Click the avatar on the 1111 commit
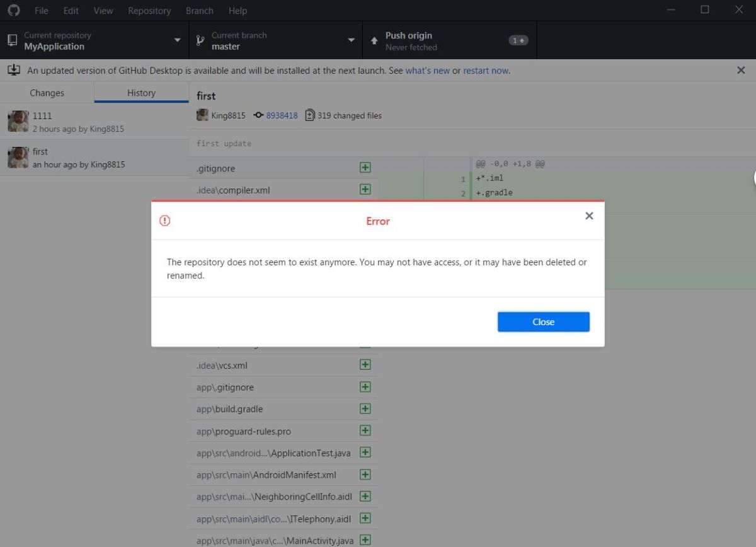Screen dimensions: 756x547 pos(18,122)
